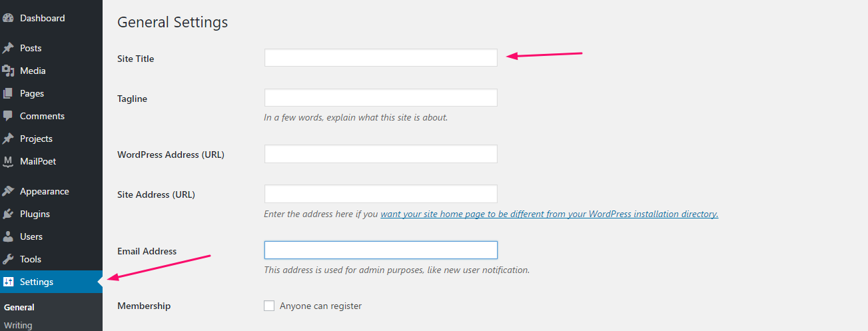Click the Media icon in sidebar
This screenshot has width=868, height=331.
click(8, 71)
